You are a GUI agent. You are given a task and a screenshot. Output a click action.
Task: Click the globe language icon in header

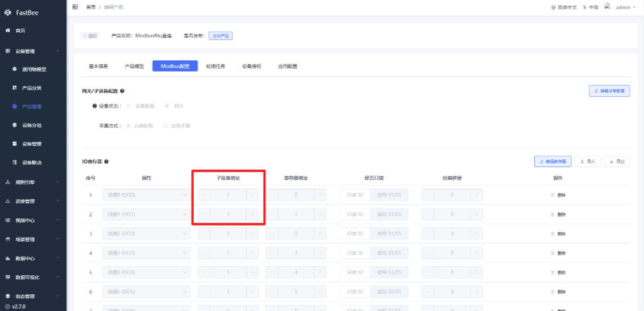553,7
